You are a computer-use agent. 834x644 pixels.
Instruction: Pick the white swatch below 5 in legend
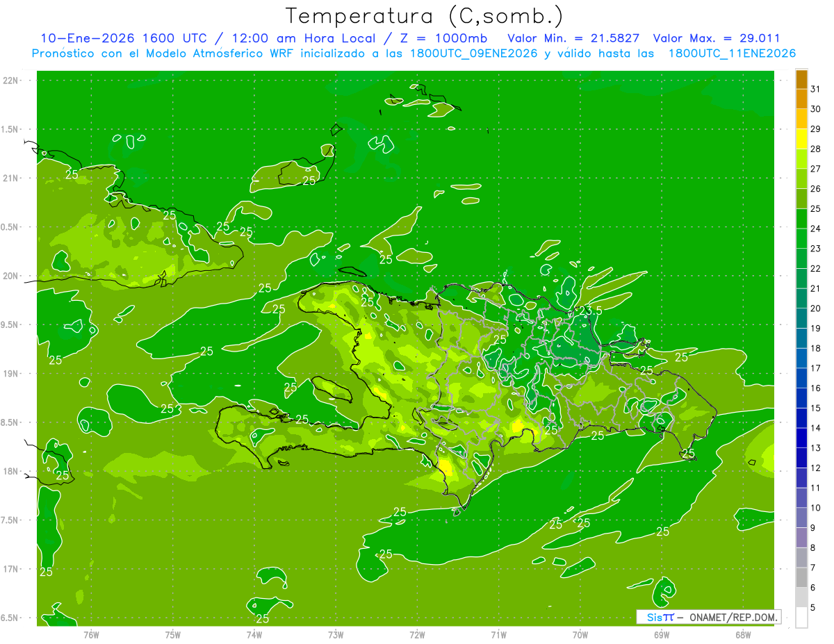[801, 618]
